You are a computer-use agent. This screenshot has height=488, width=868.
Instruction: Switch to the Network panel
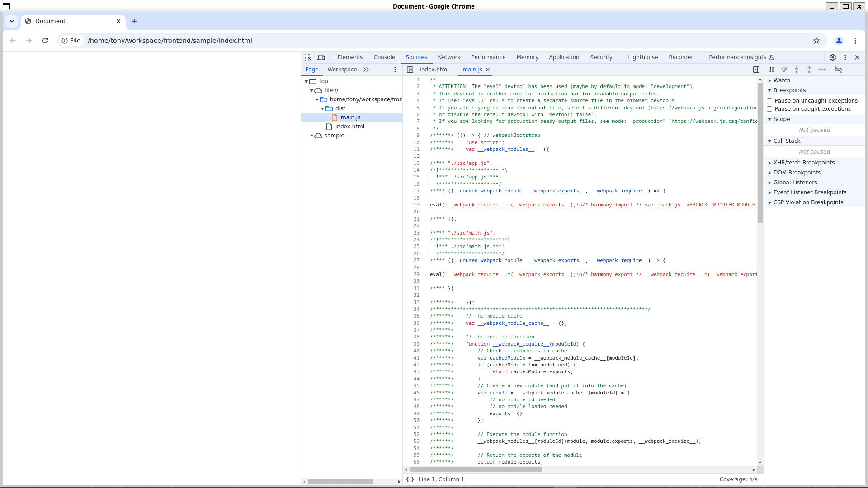[x=449, y=57]
